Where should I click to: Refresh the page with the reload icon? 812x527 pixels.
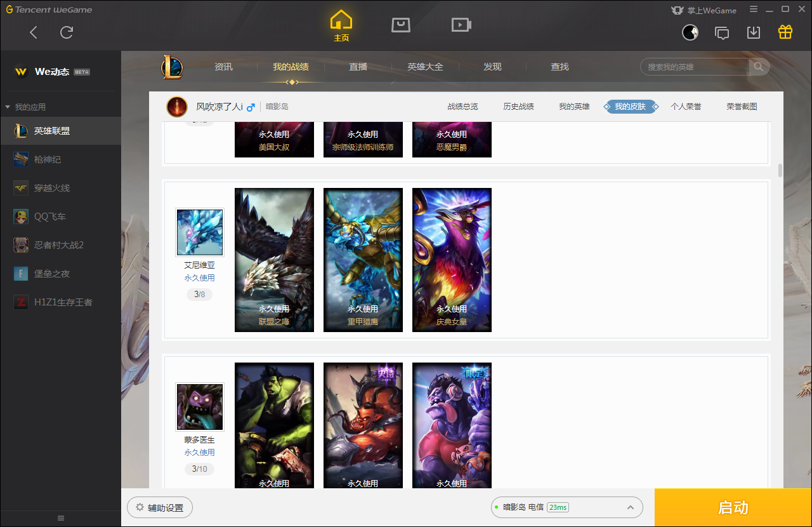tap(67, 32)
